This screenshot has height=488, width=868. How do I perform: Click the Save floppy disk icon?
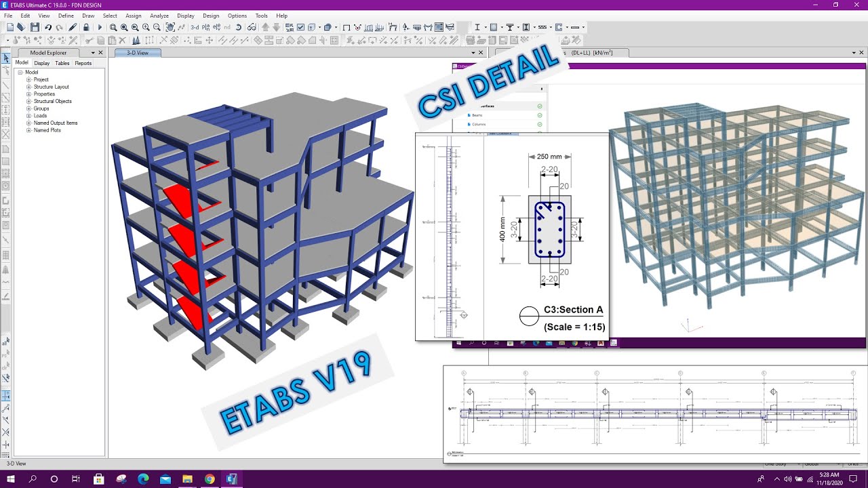click(35, 27)
